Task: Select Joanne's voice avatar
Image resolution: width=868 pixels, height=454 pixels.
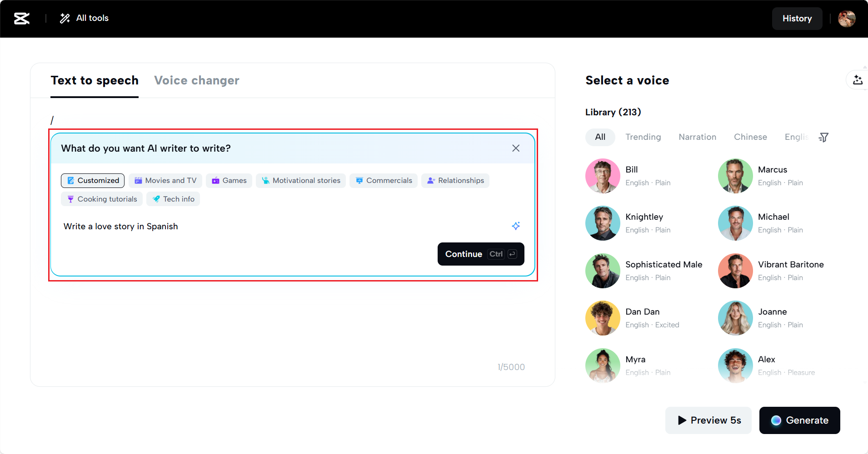Action: [735, 318]
